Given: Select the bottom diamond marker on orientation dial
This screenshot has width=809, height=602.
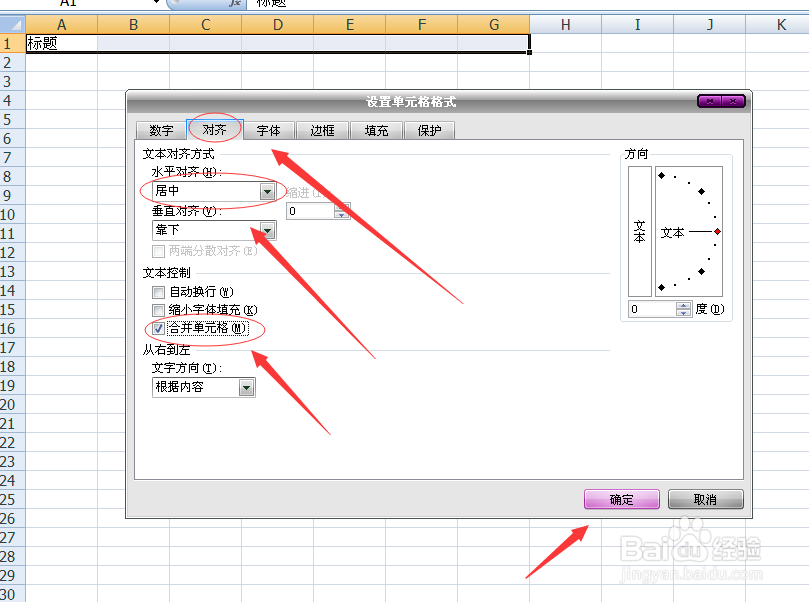Looking at the screenshot, I should coord(661,286).
